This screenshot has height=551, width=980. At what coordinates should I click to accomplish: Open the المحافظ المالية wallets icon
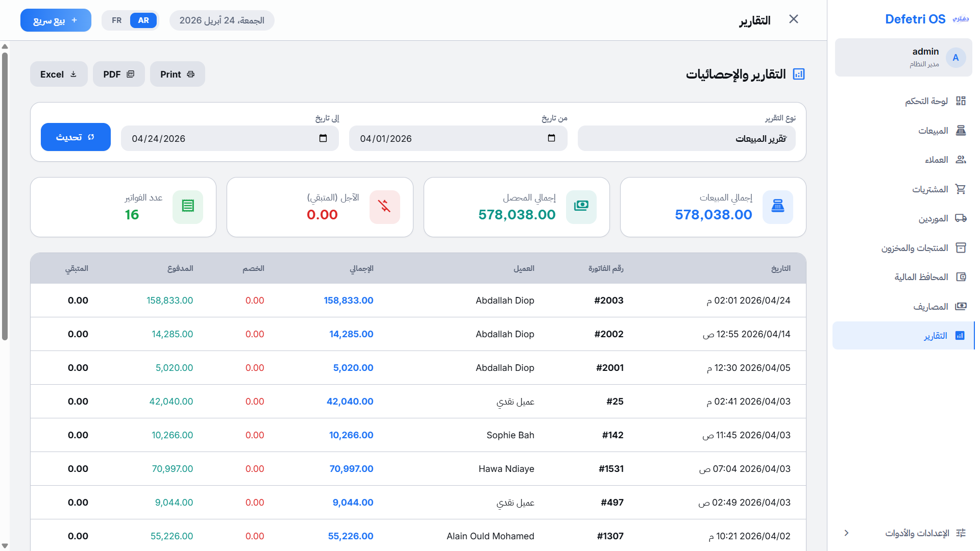(x=962, y=277)
